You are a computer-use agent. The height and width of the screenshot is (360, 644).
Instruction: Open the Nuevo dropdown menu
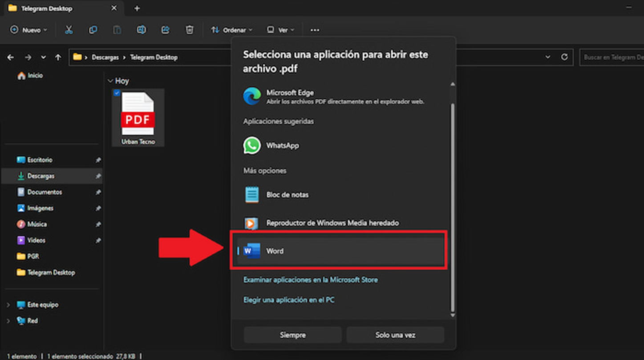(28, 30)
